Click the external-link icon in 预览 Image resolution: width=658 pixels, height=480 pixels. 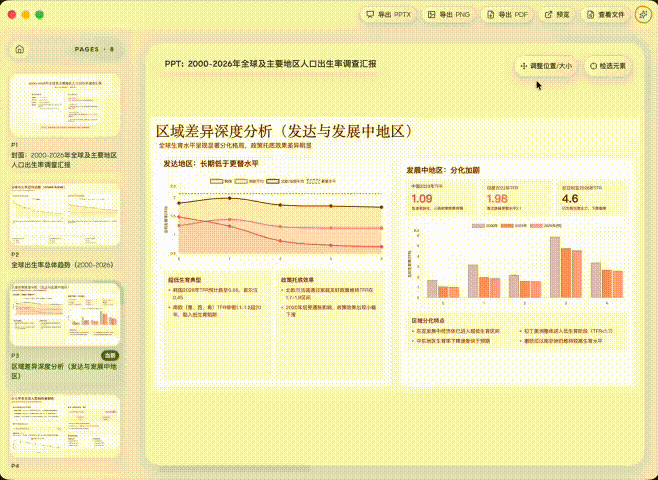(x=548, y=15)
